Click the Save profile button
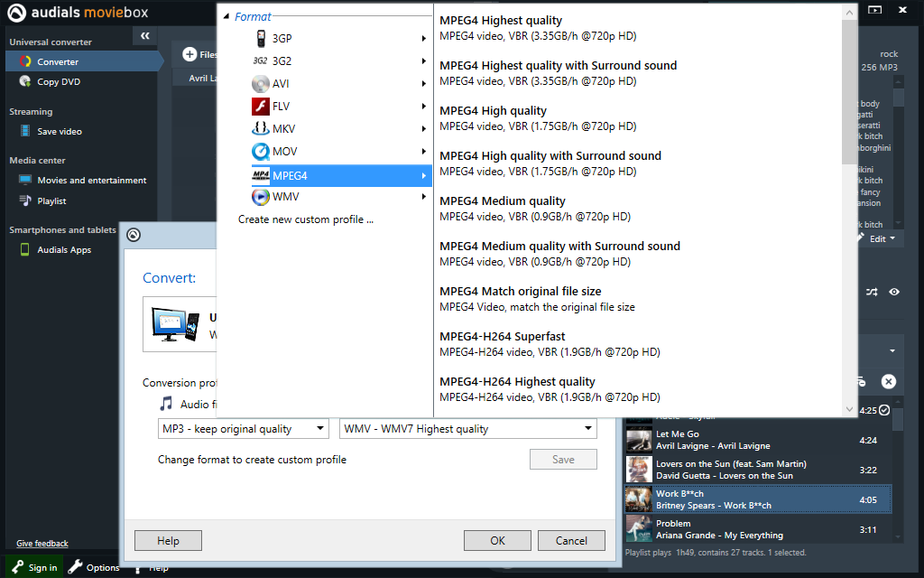Image resolution: width=924 pixels, height=578 pixels. [x=563, y=460]
